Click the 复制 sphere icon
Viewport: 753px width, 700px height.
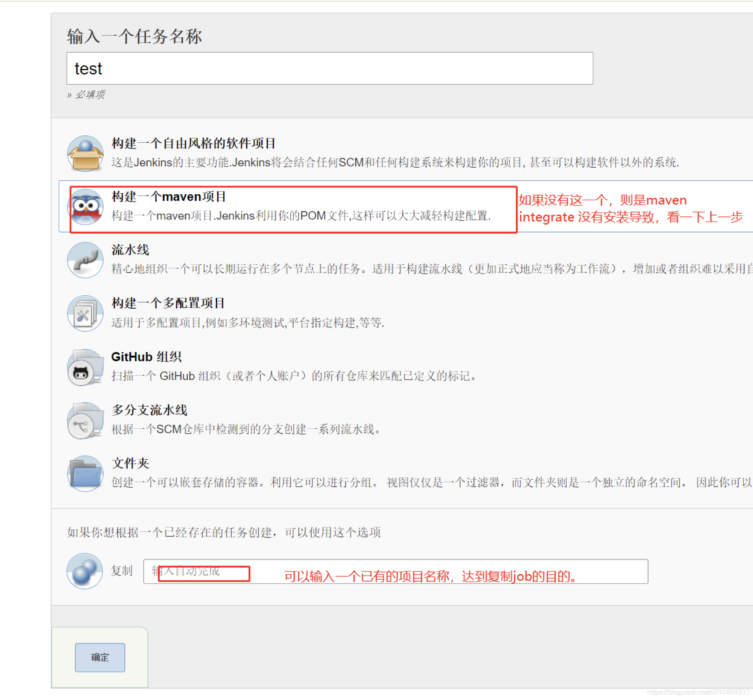[x=84, y=571]
